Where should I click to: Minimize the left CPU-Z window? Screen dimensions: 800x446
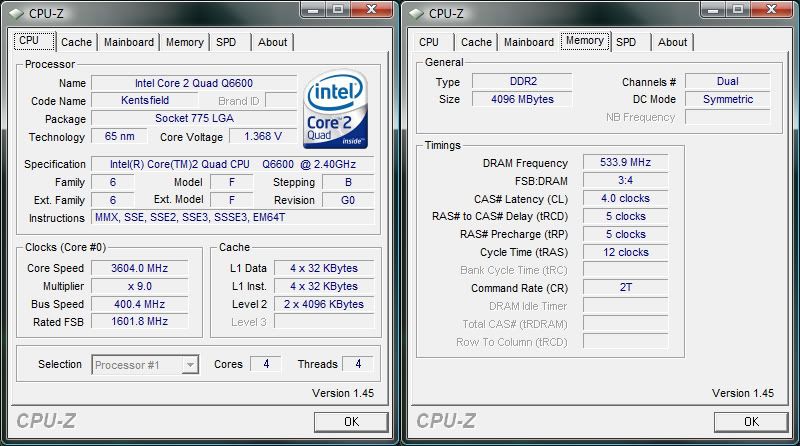313,10
